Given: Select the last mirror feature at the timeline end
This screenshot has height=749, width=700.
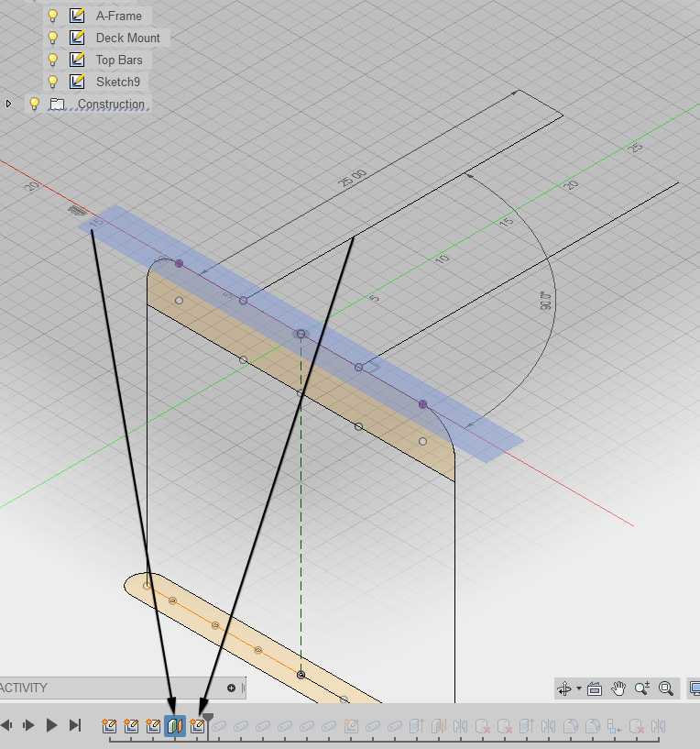Looking at the screenshot, I should point(659,726).
